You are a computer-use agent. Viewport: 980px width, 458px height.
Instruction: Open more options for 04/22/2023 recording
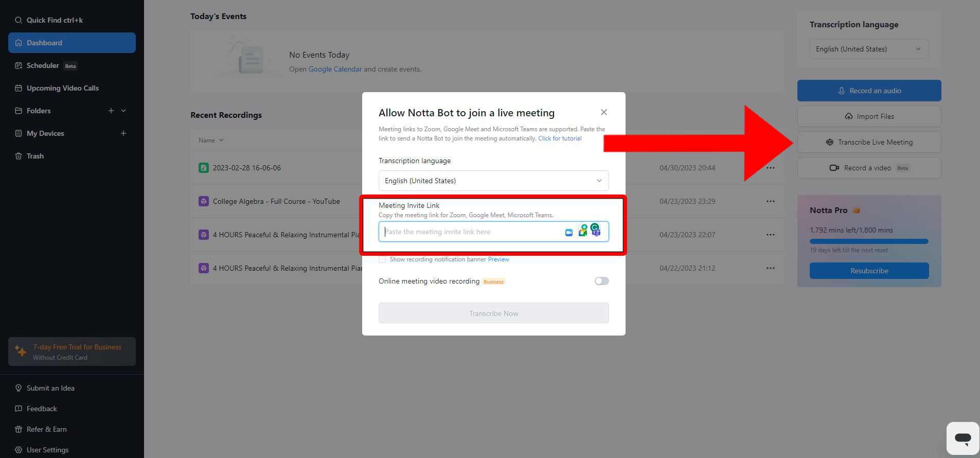(770, 268)
